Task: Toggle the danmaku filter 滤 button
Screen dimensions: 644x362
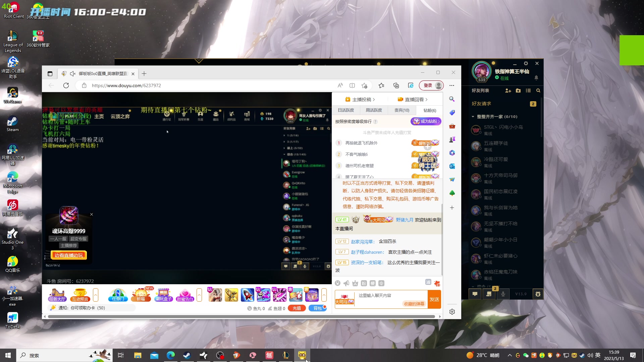Action: (x=428, y=282)
